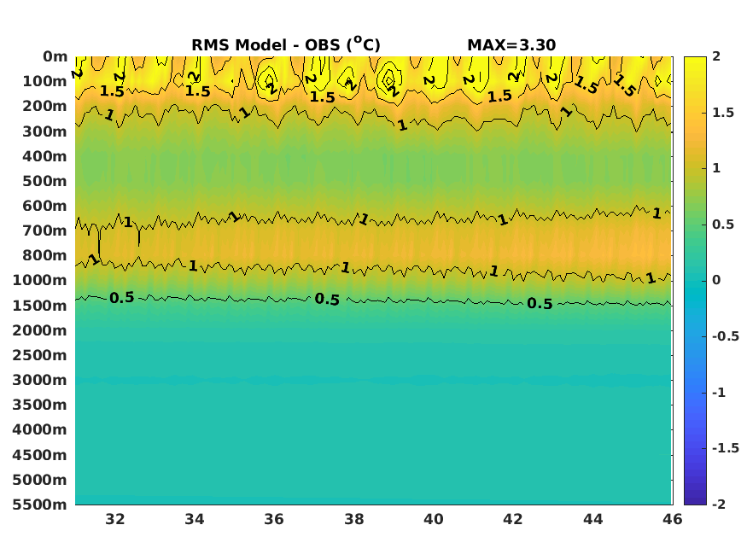
Task: Pick the "3500m" depth label
Action: tap(40, 405)
